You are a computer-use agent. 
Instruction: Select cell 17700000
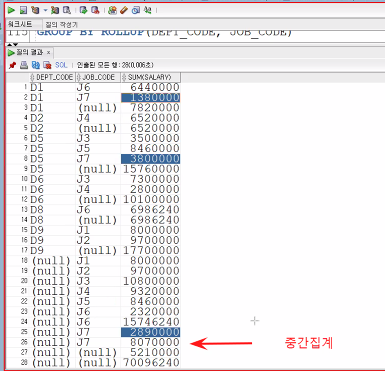click(x=151, y=250)
